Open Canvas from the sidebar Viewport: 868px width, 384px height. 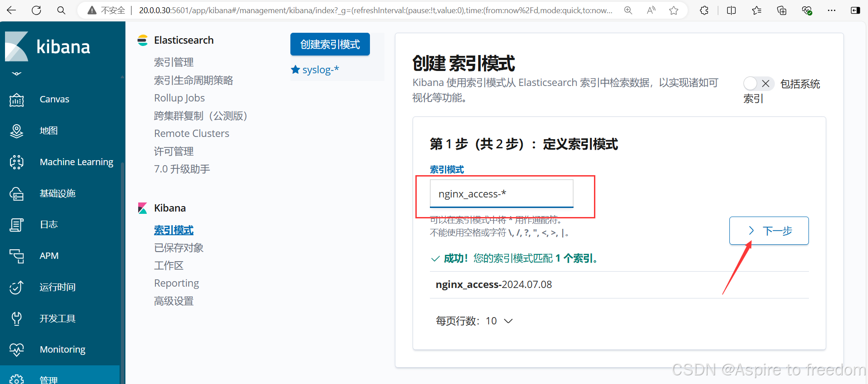54,99
